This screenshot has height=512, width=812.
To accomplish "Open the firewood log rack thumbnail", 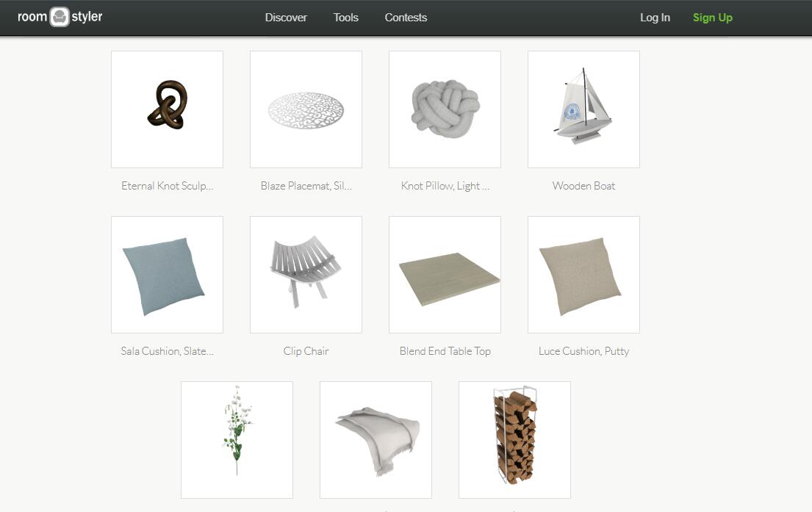I will pos(514,440).
